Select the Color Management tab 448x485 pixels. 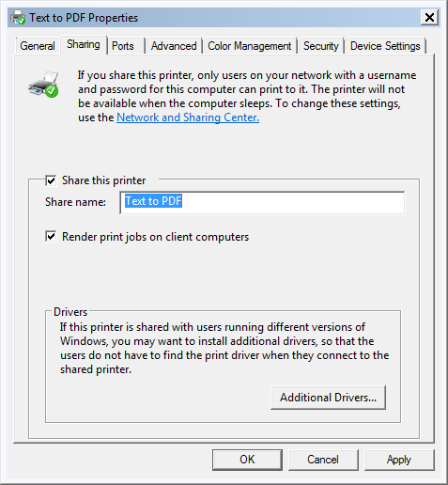250,46
